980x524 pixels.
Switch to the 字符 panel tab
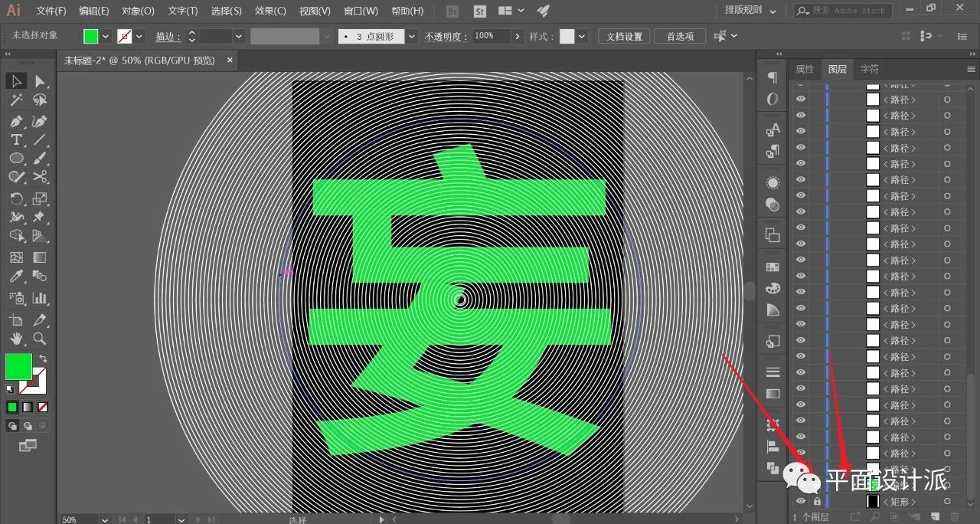point(870,69)
